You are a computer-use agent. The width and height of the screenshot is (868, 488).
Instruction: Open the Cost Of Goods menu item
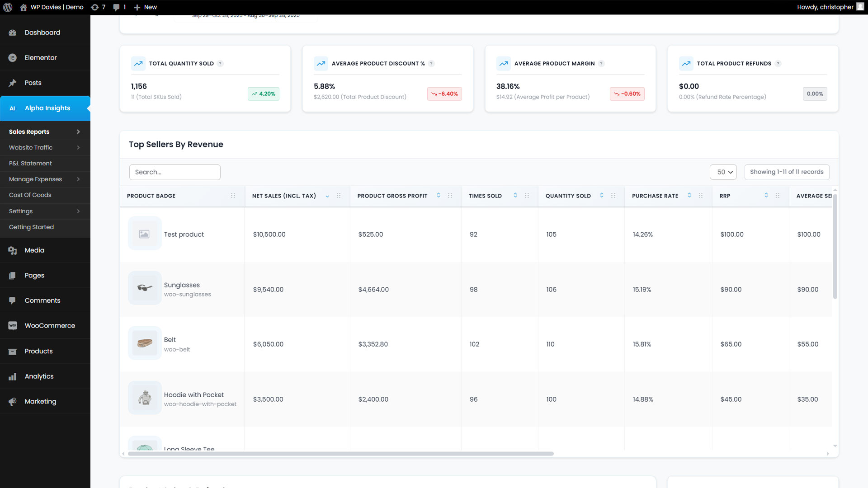pos(30,195)
